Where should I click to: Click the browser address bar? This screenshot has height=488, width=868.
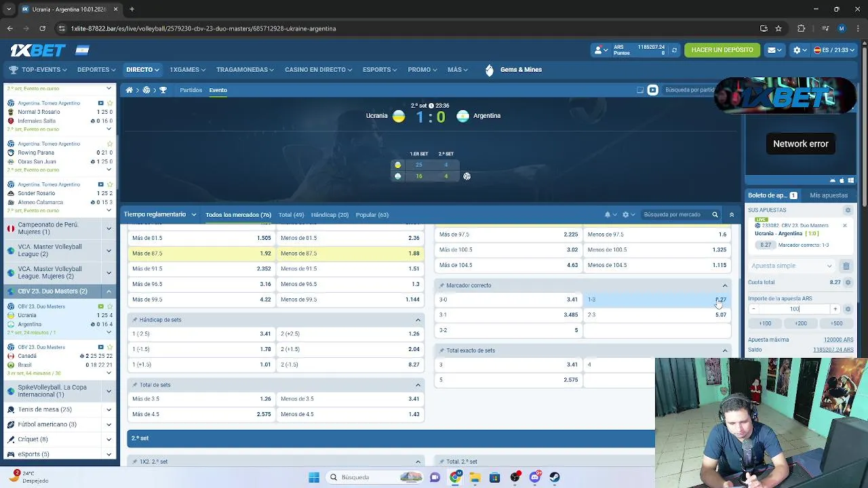tap(407, 28)
